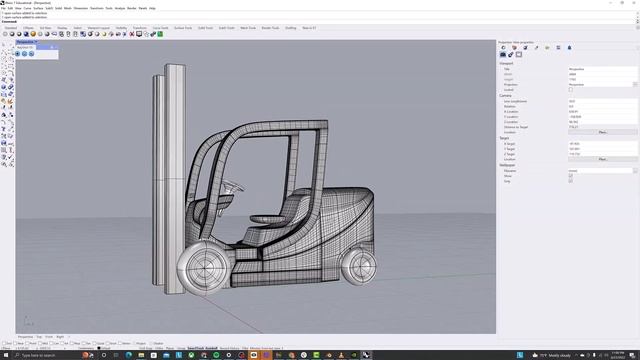Toggle the wallpaper Show checkbox

[571, 176]
